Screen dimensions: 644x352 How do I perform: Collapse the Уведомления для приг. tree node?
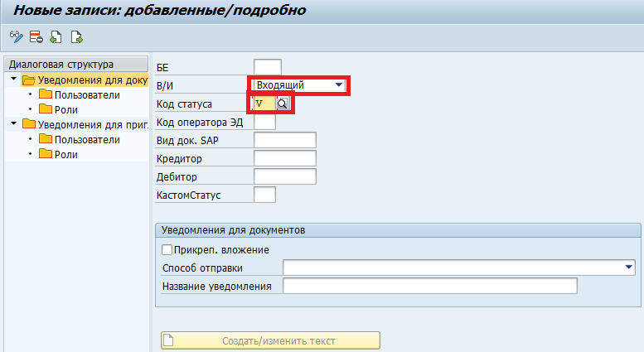pos(13,125)
